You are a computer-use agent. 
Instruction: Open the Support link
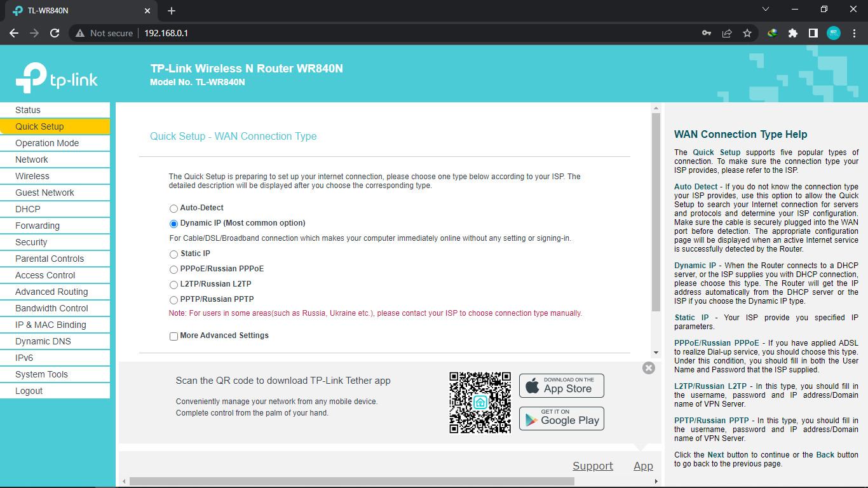coord(593,466)
